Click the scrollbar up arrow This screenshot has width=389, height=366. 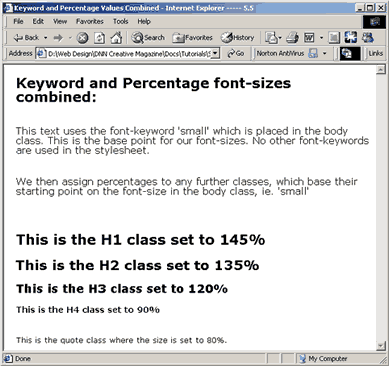(381, 69)
